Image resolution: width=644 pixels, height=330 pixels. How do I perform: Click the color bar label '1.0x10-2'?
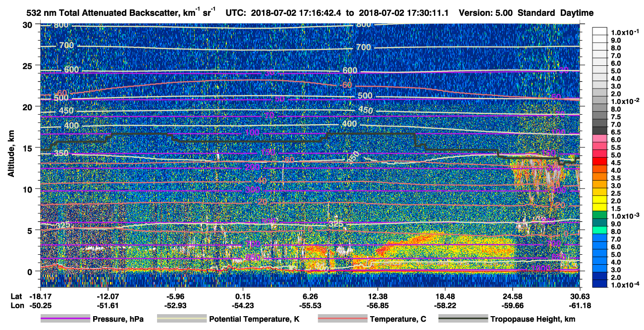(x=625, y=100)
